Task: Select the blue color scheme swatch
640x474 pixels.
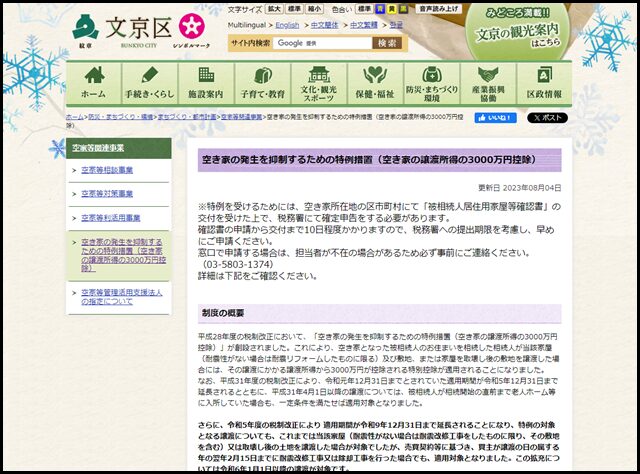Action: click(380, 9)
